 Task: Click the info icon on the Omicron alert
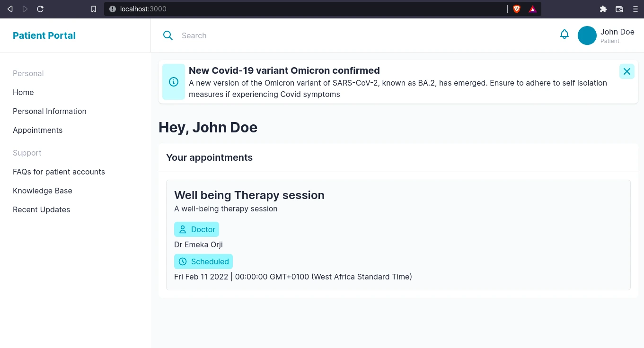pos(174,82)
